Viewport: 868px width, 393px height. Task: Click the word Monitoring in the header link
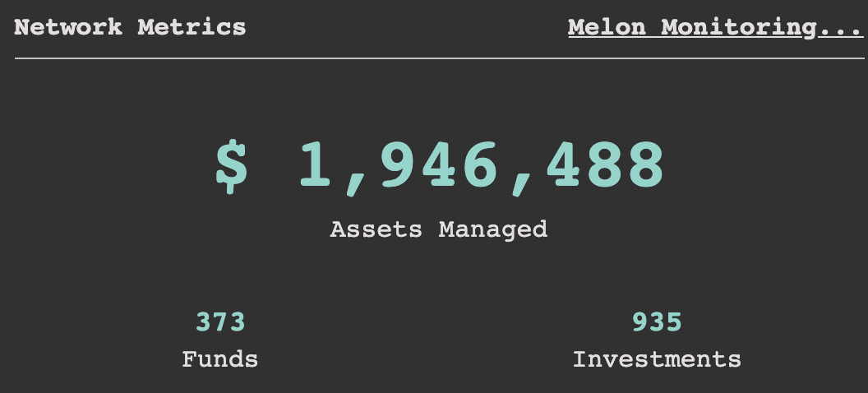click(x=738, y=27)
